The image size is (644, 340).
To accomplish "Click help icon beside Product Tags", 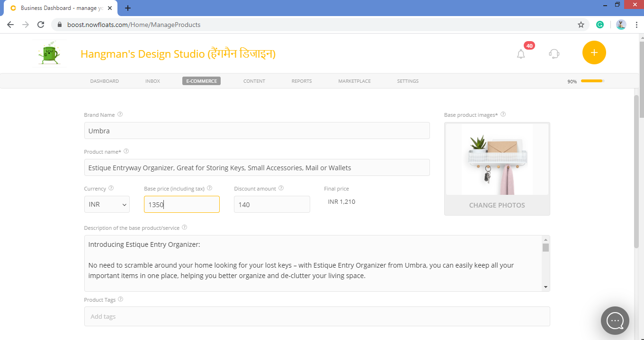I will point(121,299).
